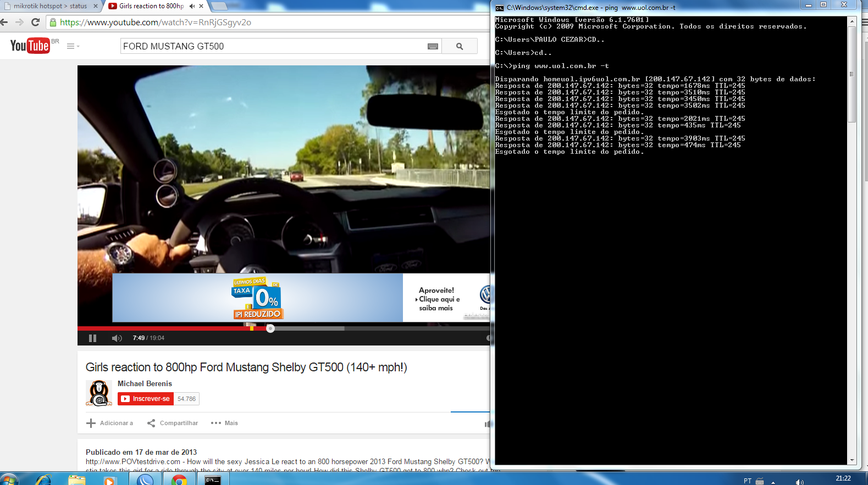Image resolution: width=868 pixels, height=485 pixels.
Task: Click the cmd window title bar text
Action: pyautogui.click(x=591, y=8)
